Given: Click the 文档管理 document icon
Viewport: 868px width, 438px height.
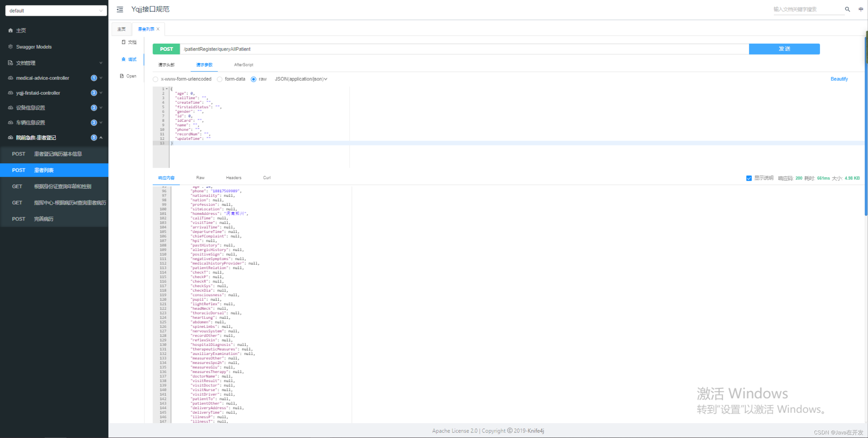Looking at the screenshot, I should click(x=11, y=63).
